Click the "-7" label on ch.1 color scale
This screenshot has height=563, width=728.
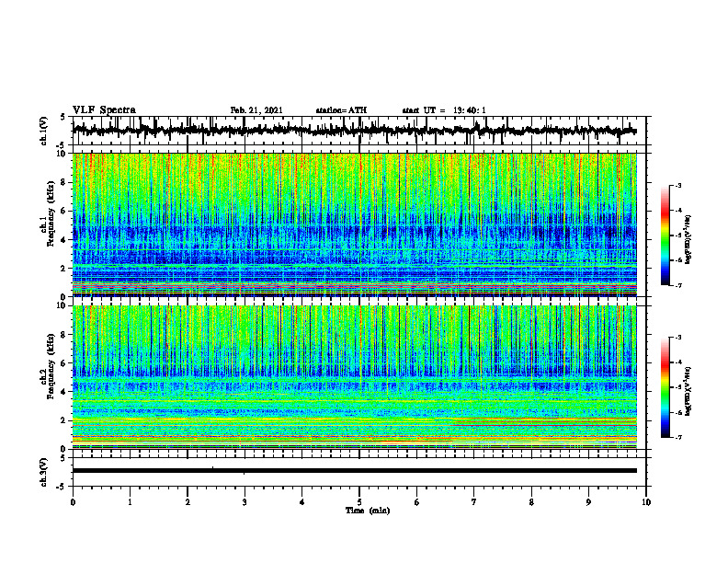click(x=678, y=285)
